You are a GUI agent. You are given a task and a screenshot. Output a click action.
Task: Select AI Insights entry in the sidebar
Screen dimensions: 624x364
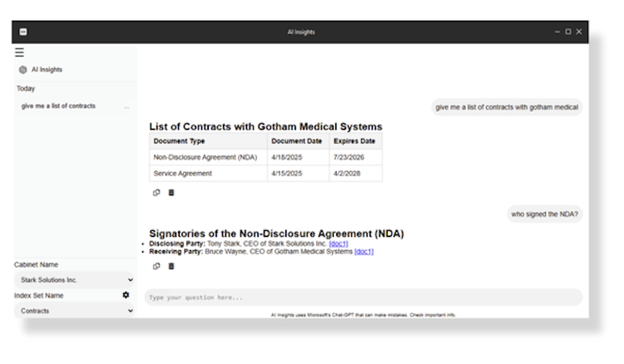point(47,70)
